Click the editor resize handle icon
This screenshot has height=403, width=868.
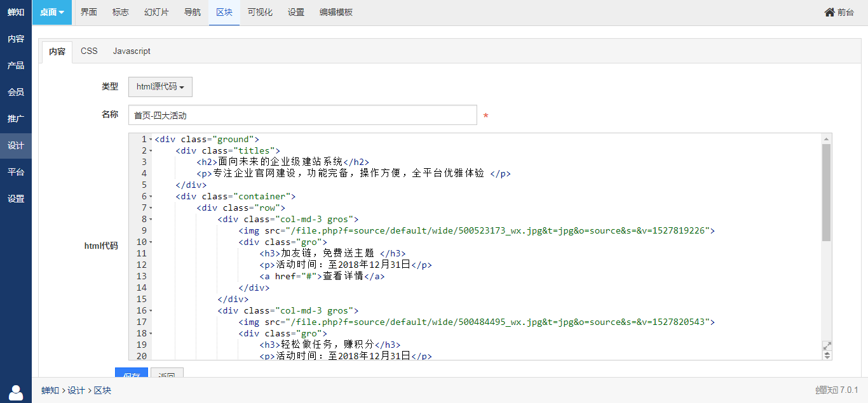(827, 355)
